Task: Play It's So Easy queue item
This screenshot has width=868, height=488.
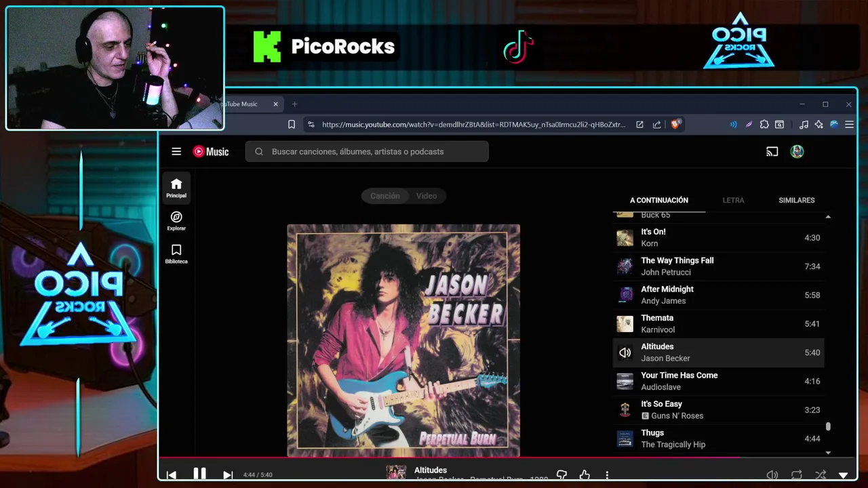Action: [718, 410]
